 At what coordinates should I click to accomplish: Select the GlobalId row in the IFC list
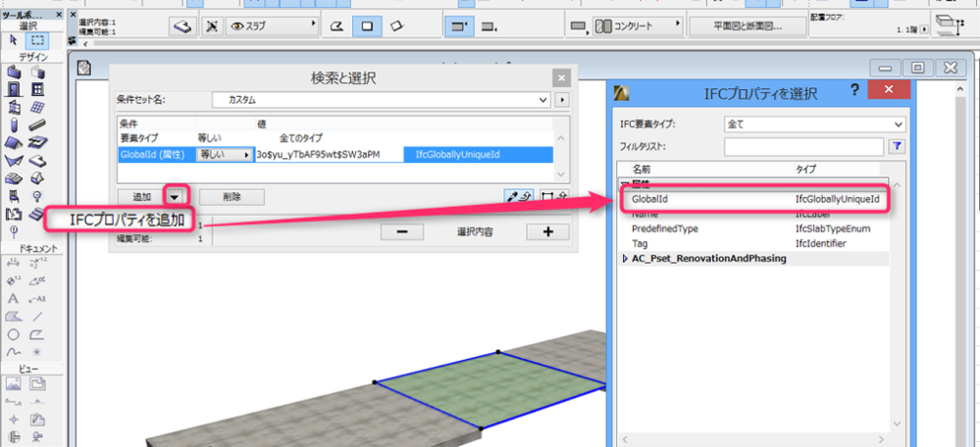click(755, 200)
